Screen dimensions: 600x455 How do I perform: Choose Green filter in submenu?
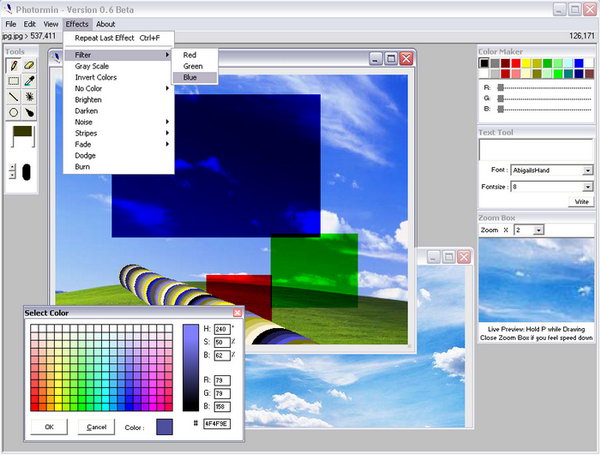[195, 66]
